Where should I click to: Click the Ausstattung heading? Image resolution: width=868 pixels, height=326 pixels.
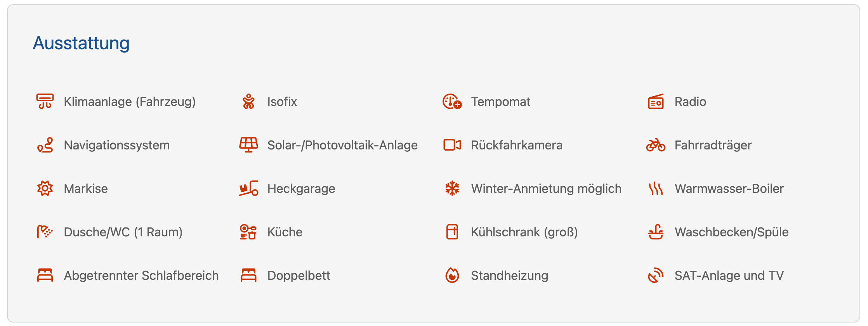[x=81, y=43]
